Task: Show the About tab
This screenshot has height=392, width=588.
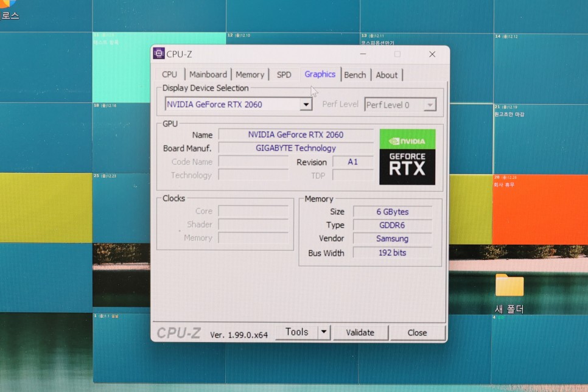Action: pyautogui.click(x=387, y=75)
